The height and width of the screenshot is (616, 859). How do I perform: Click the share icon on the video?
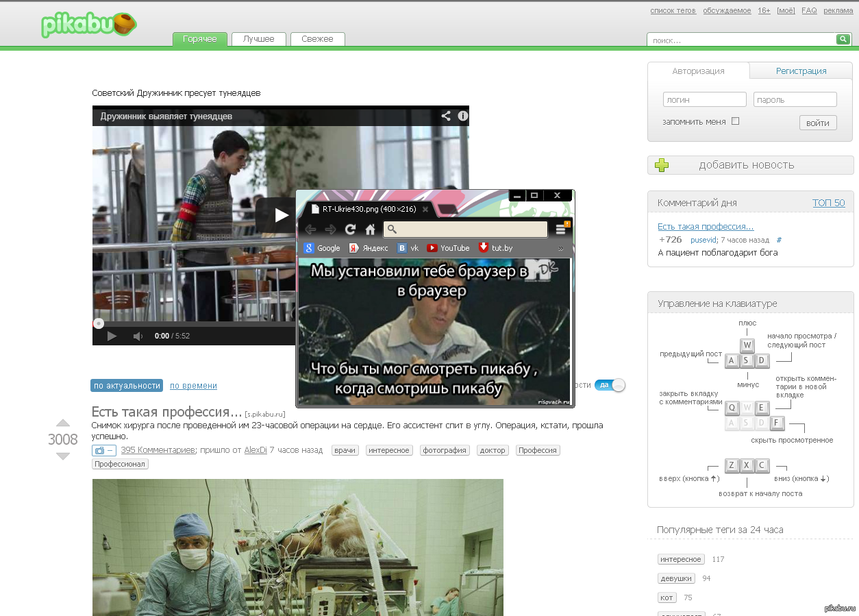tap(446, 116)
